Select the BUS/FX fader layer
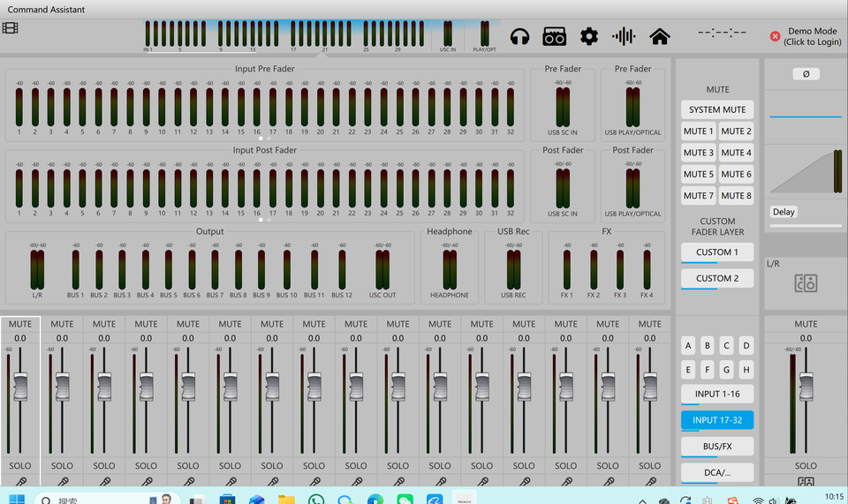The image size is (848, 504). (x=717, y=447)
